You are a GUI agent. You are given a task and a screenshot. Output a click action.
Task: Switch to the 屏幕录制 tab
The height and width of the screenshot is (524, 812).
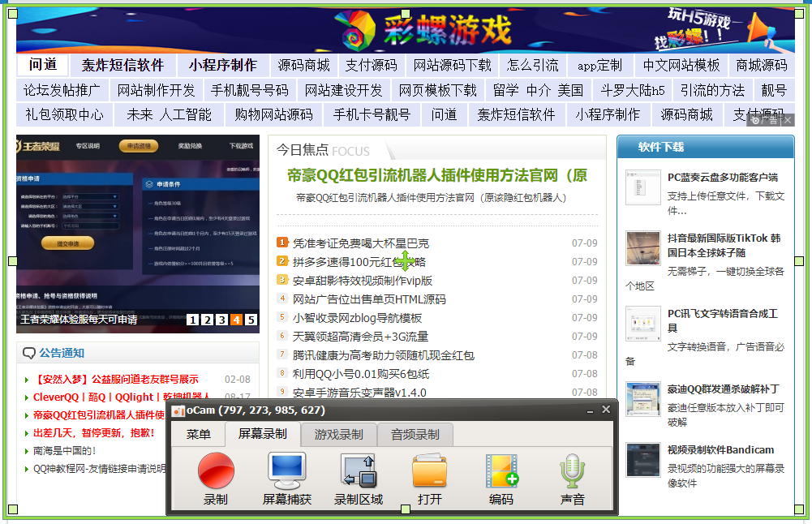[x=263, y=434]
